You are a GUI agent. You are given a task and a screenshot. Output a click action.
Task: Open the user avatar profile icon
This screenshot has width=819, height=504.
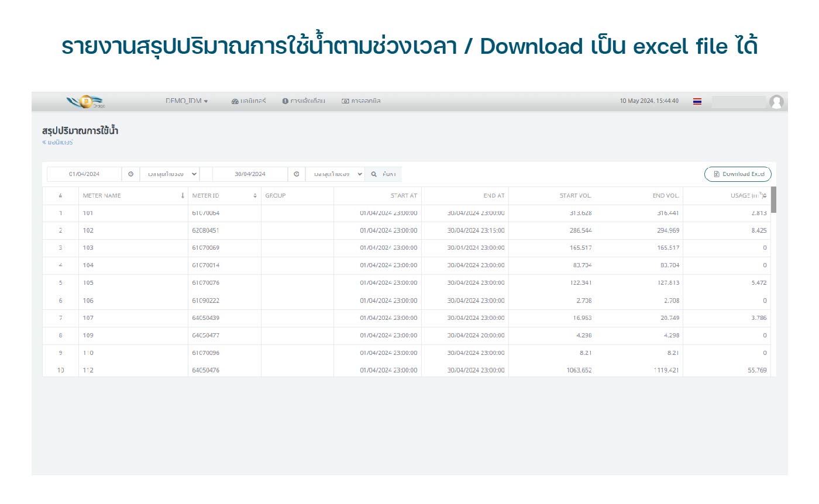coord(776,102)
